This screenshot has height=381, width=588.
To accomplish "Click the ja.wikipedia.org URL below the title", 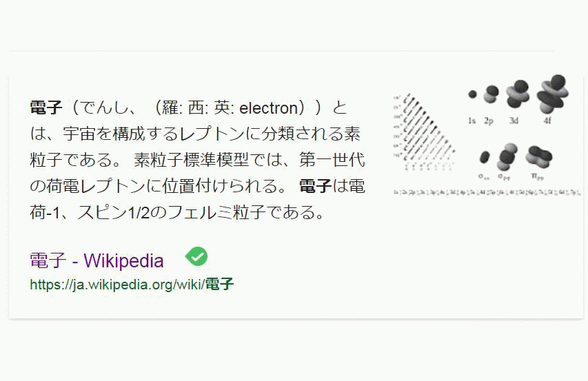I will (132, 284).
